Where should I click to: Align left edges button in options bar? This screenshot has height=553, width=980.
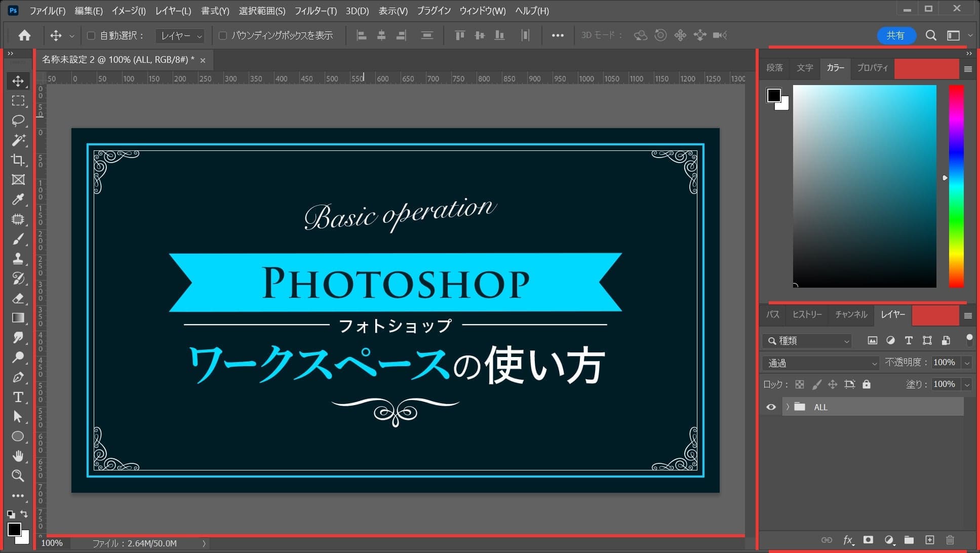361,35
